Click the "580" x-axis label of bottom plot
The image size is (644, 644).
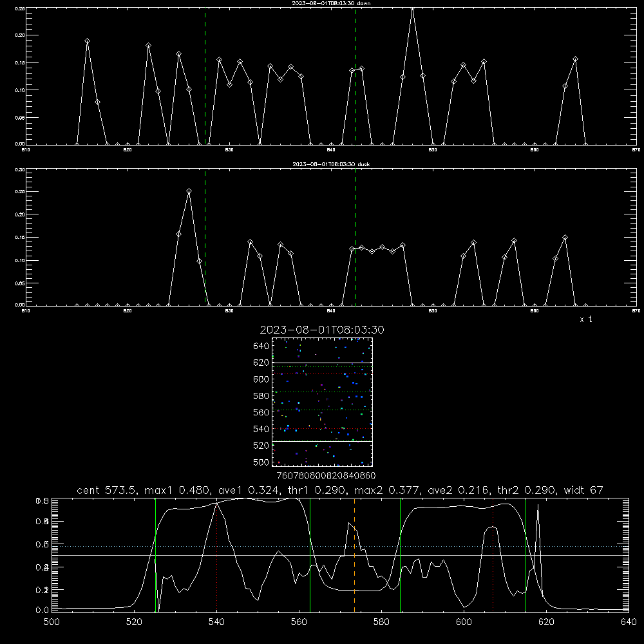pos(381,622)
